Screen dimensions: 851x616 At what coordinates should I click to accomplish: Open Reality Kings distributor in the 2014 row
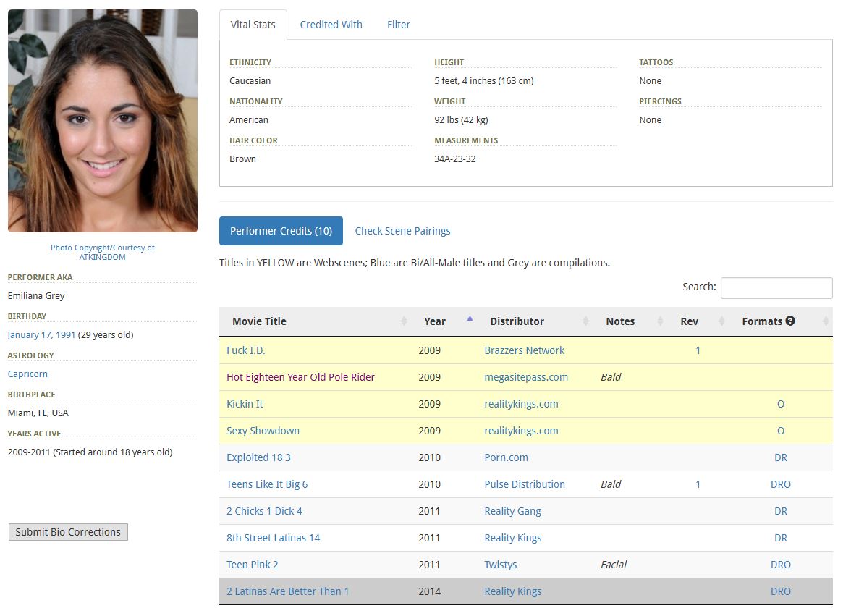tap(513, 591)
